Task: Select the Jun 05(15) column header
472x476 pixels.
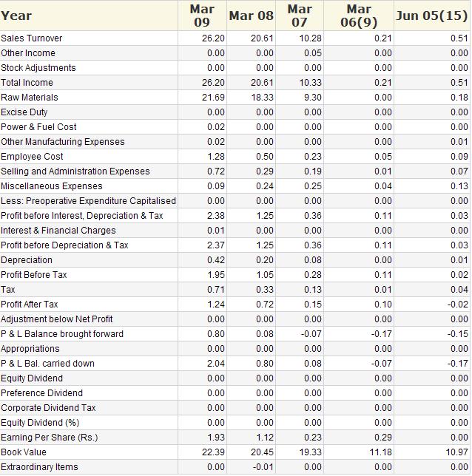Action: [x=432, y=16]
